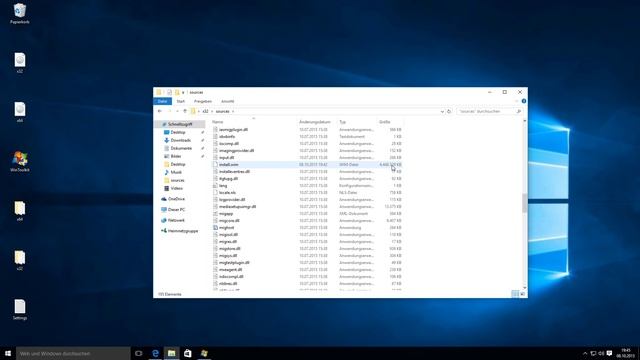The height and width of the screenshot is (360, 640).
Task: Select the install.wim file icon
Action: click(x=215, y=164)
